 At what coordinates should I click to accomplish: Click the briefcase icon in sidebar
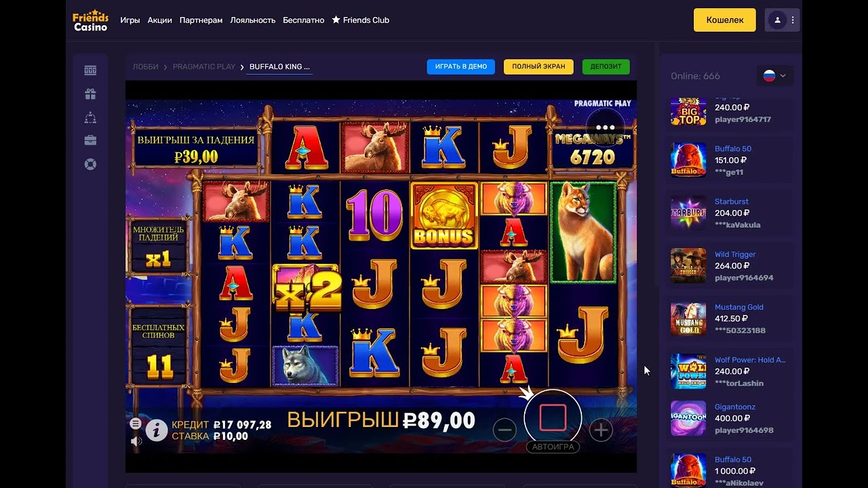pyautogui.click(x=90, y=140)
